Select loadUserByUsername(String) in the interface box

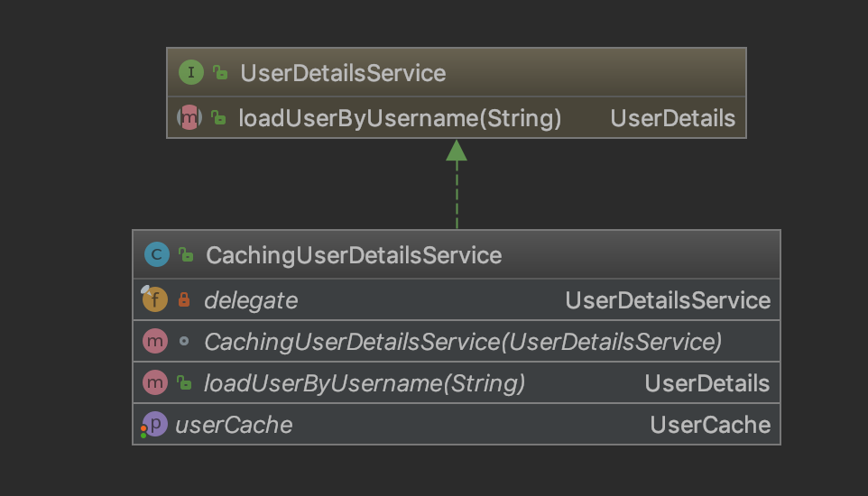pyautogui.click(x=400, y=118)
